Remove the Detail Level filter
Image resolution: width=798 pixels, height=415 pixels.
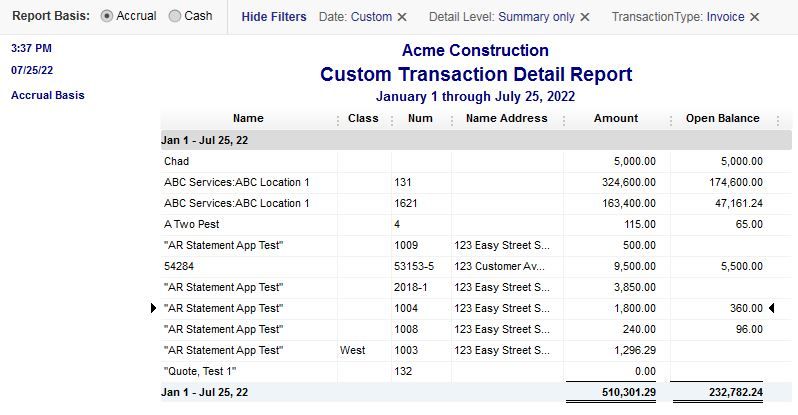(585, 17)
